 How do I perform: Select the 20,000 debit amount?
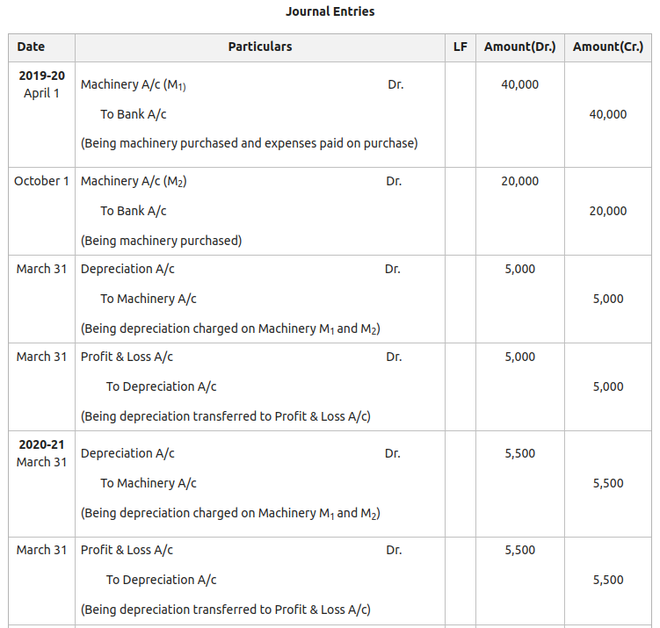(520, 181)
